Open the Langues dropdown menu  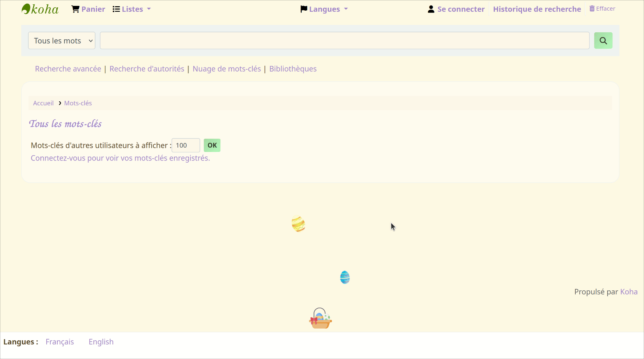(324, 9)
